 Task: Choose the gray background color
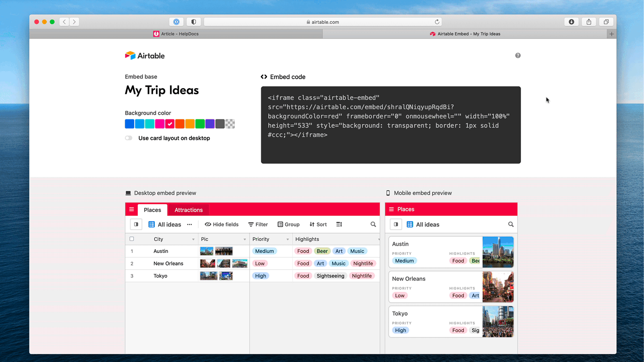pyautogui.click(x=220, y=124)
